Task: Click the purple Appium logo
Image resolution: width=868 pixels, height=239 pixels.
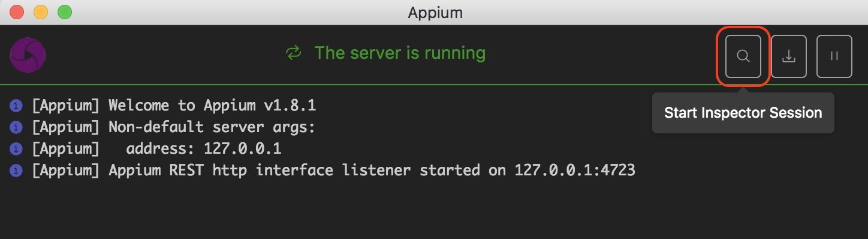Action: 28,55
